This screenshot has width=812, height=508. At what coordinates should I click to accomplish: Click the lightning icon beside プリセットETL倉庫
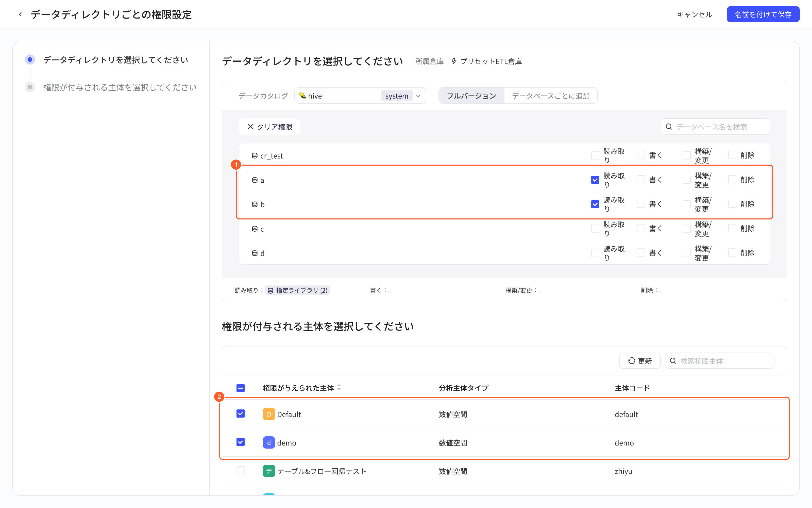[x=454, y=61]
